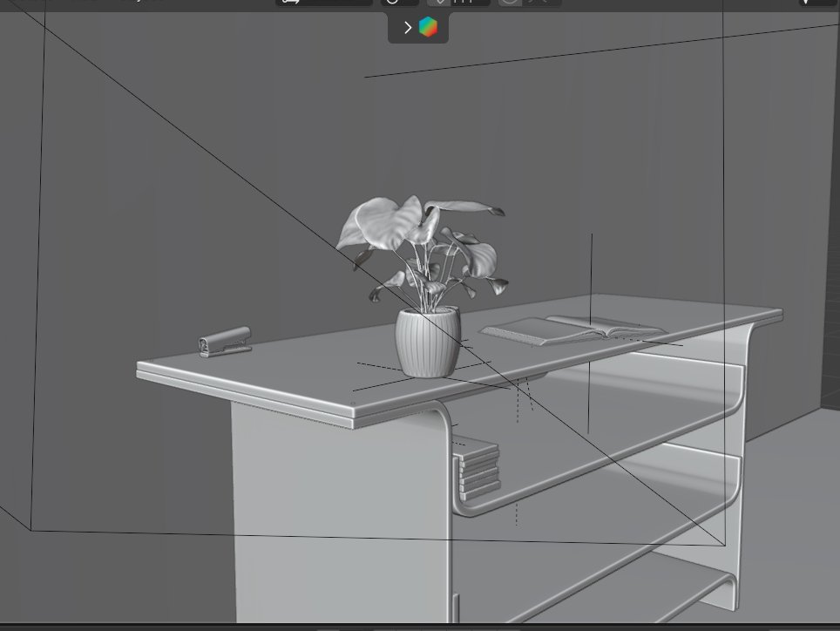Expand the collapsed panel chevron arrow
Screen dimensions: 840x631
click(408, 27)
